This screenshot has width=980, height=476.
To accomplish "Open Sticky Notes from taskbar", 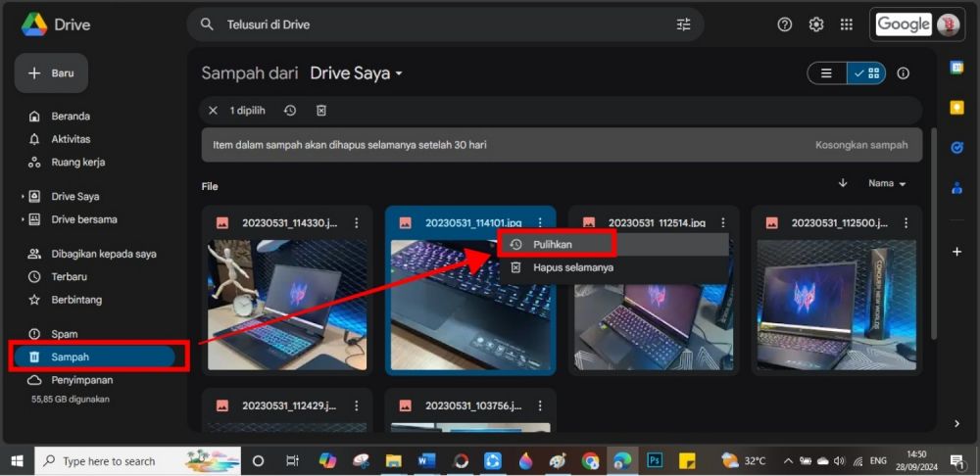I will click(x=687, y=461).
